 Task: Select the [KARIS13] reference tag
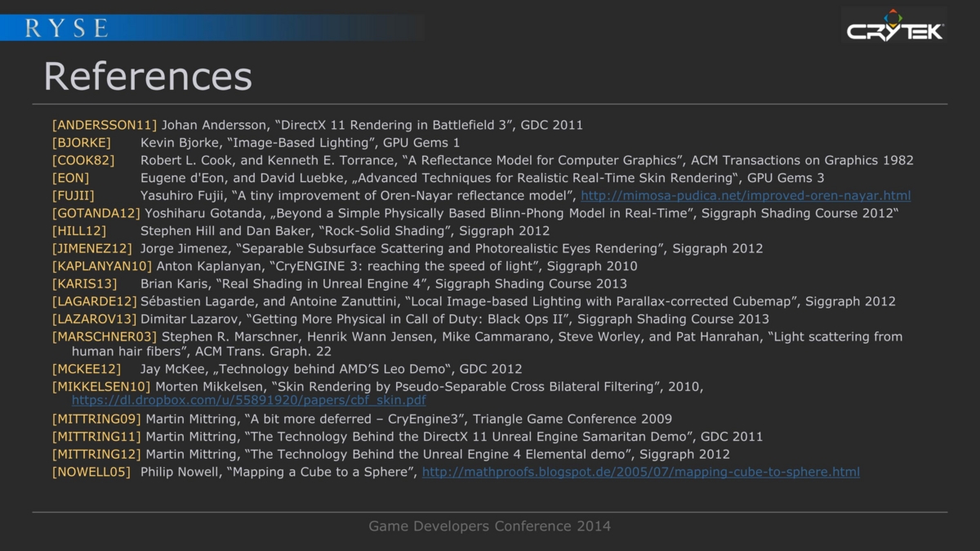[85, 284]
